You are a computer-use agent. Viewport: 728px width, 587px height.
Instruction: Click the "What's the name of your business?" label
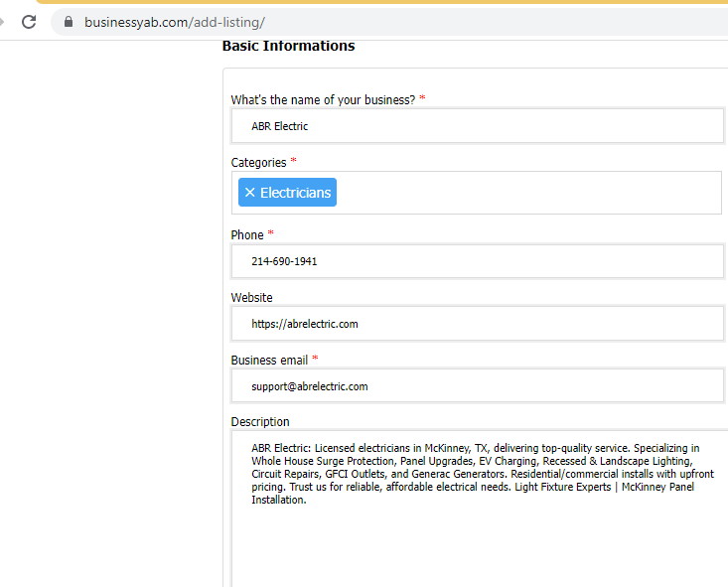pyautogui.click(x=323, y=100)
